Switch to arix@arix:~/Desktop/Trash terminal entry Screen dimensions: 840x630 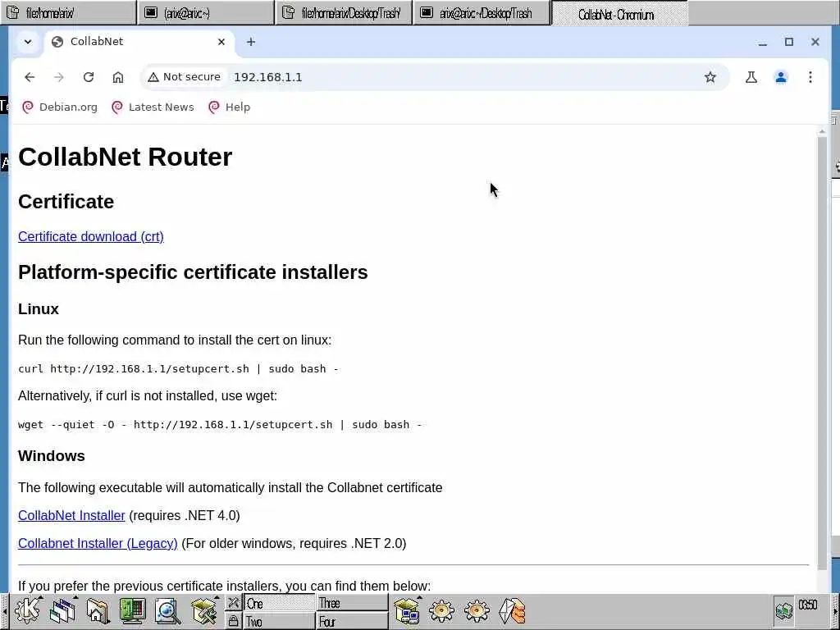[x=482, y=13]
